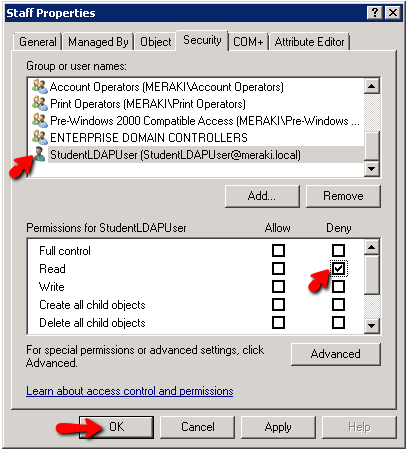Open Learn about access control link
Viewport: 407px width, 449px height.
[x=130, y=391]
